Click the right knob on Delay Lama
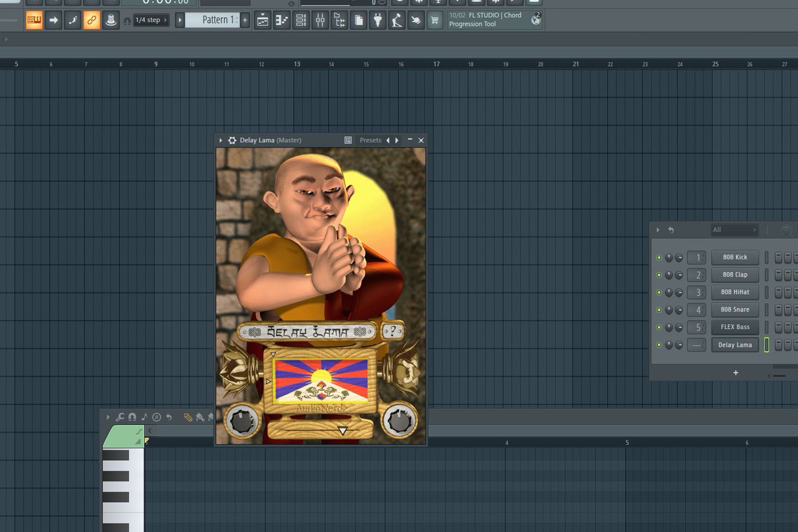Screen dimensions: 798x532 pyautogui.click(x=398, y=420)
